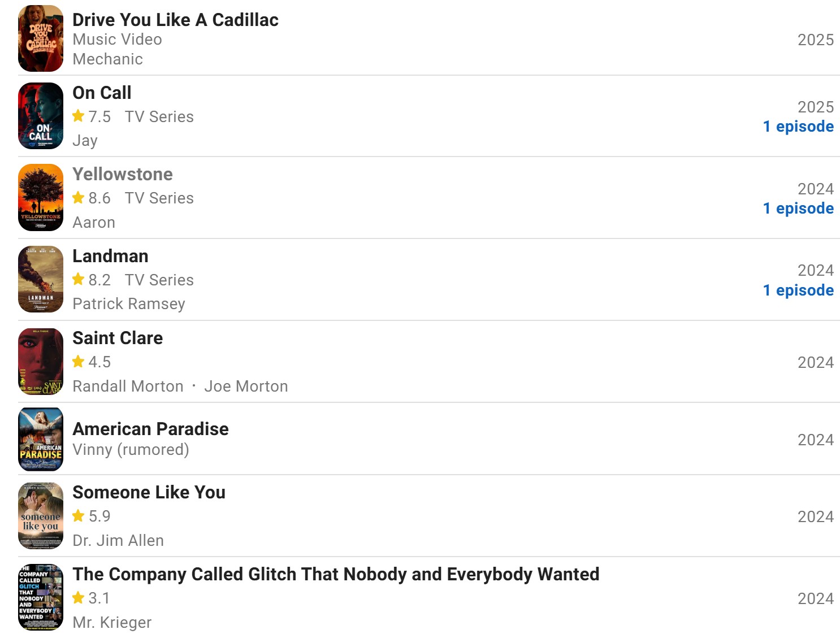Click the Company Called Glitch poster

pos(41,597)
